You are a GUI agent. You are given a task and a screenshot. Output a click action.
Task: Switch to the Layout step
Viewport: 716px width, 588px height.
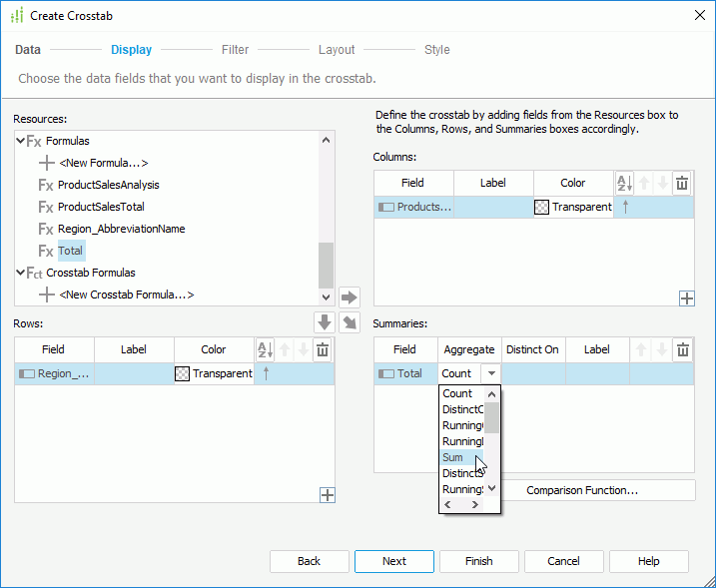337,50
